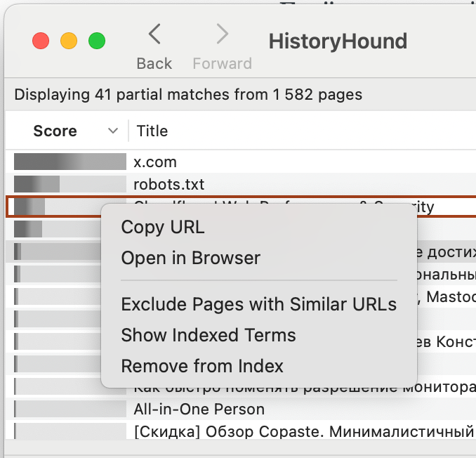Minimize the HistoryHound window
Viewport: 476px width, 458px height.
point(69,41)
